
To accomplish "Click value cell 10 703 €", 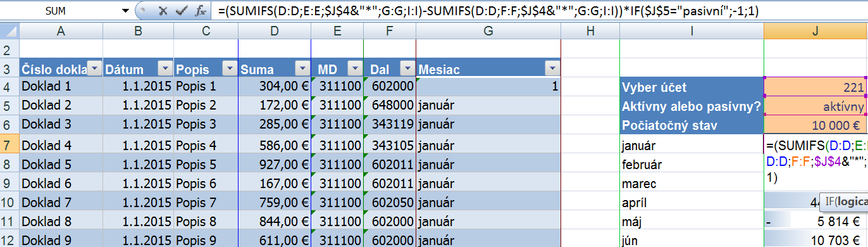I will click(815, 240).
